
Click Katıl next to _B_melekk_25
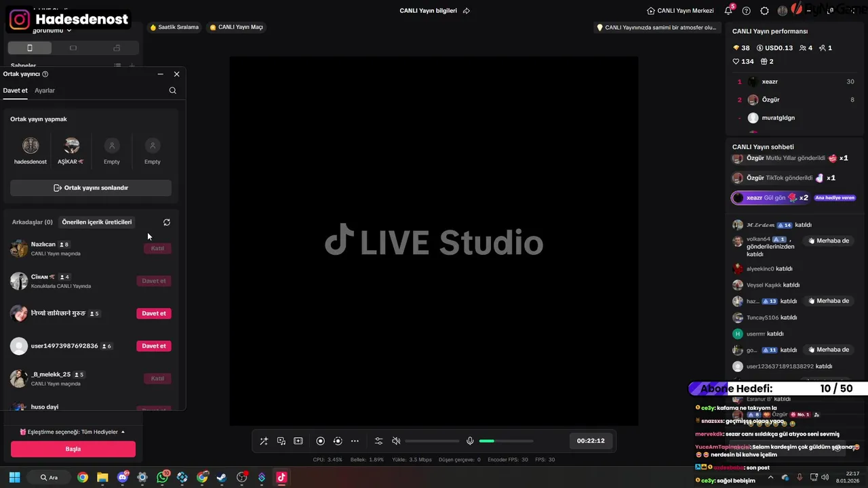click(157, 378)
